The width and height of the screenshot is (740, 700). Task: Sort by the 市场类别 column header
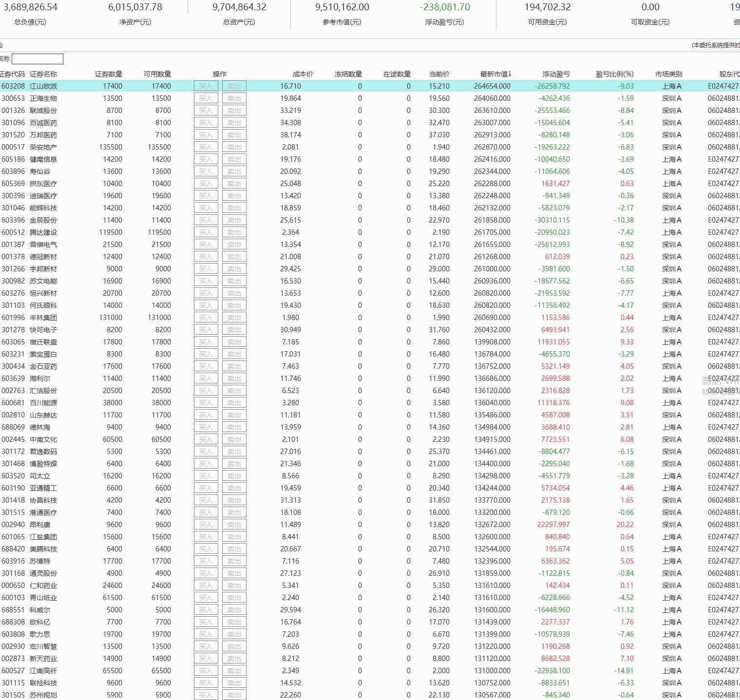(x=669, y=74)
